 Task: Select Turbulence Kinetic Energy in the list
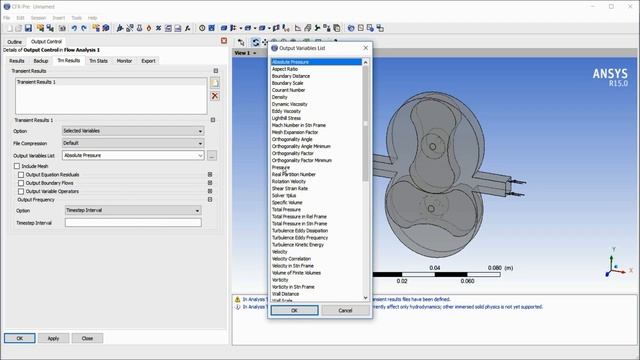pyautogui.click(x=298, y=245)
